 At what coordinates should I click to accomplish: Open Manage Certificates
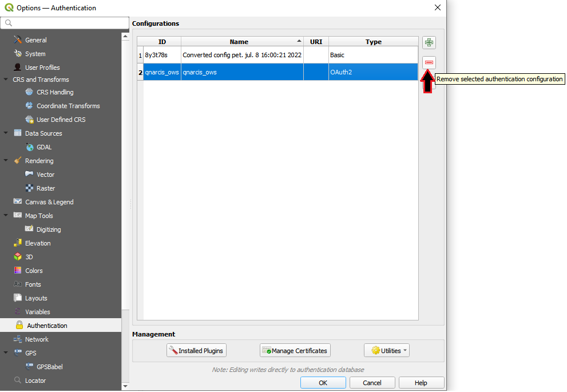coord(295,350)
